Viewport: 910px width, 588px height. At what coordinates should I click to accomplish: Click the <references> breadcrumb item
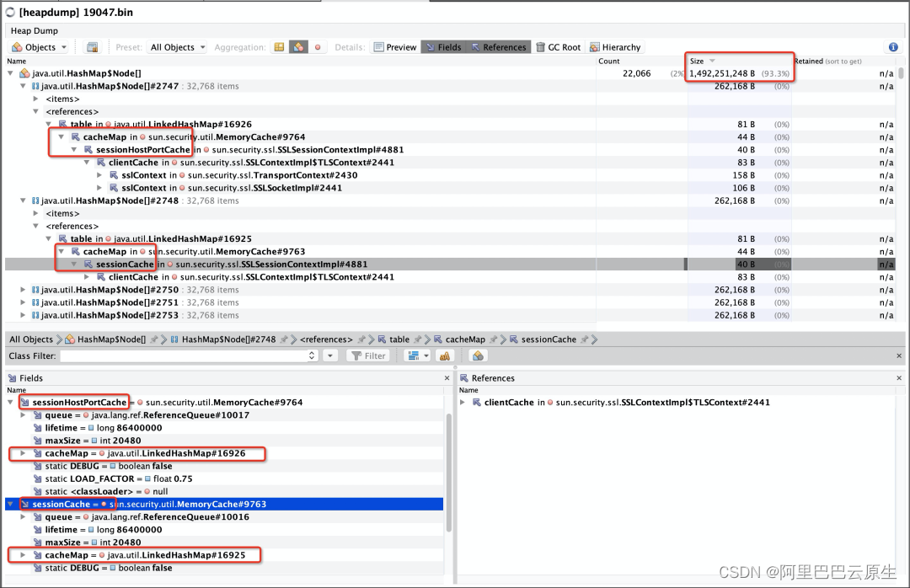[326, 339]
